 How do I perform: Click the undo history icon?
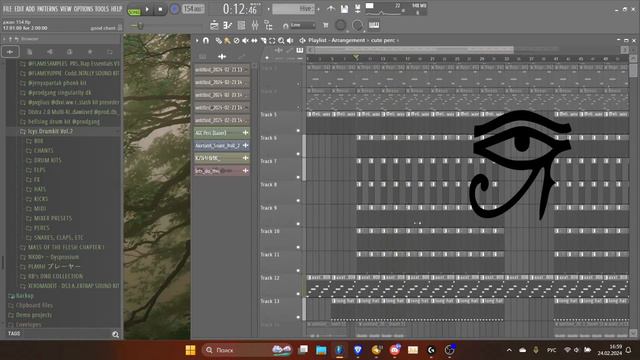tap(331, 9)
